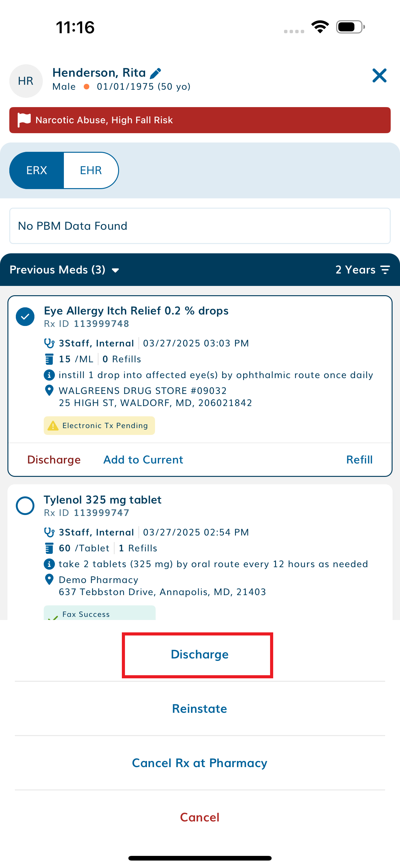Expand the Previous Meds (3) dropdown
Viewport: 400px width, 868px height.
64,269
